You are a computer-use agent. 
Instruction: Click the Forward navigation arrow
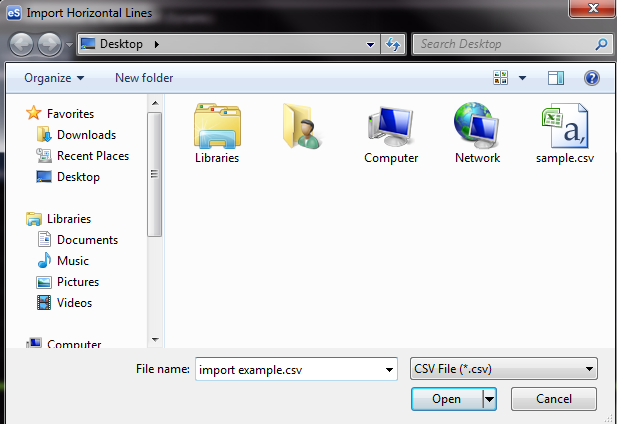pos(50,44)
